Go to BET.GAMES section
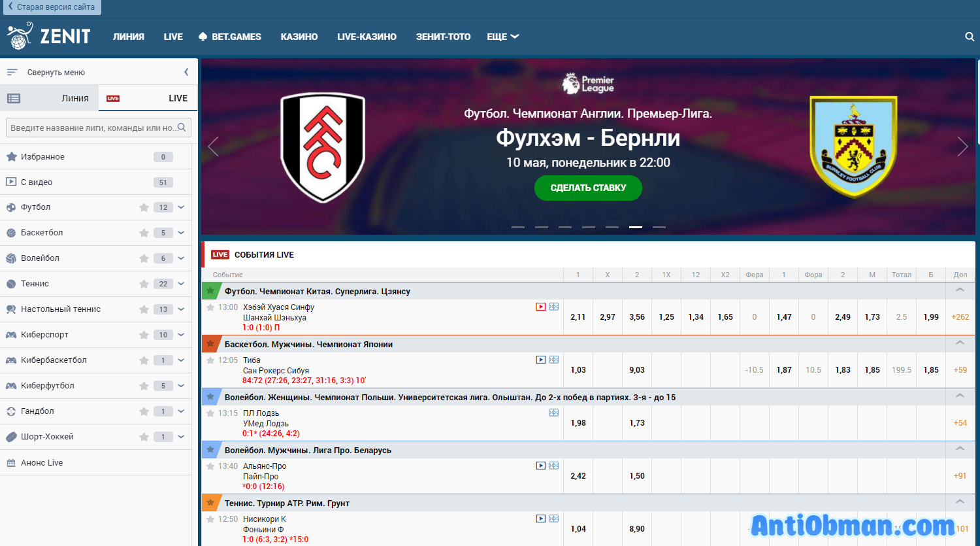 (230, 37)
